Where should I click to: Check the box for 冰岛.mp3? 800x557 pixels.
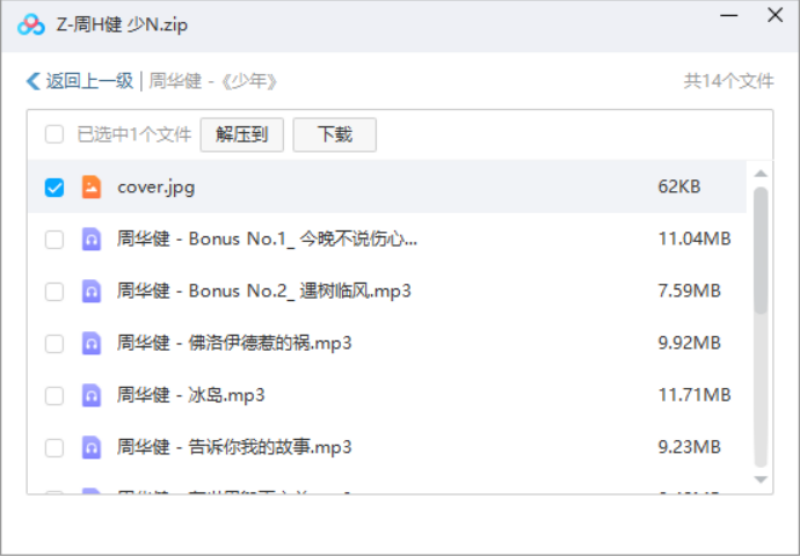pos(55,395)
